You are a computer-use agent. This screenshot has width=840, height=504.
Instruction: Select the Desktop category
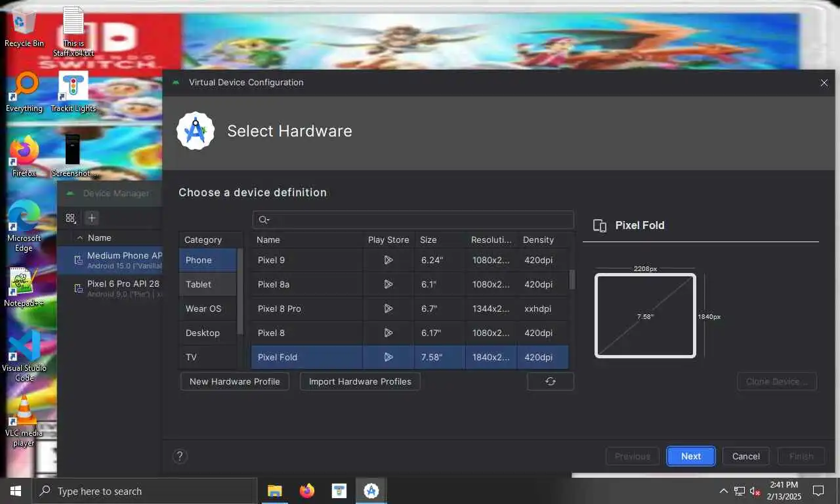coord(207,333)
